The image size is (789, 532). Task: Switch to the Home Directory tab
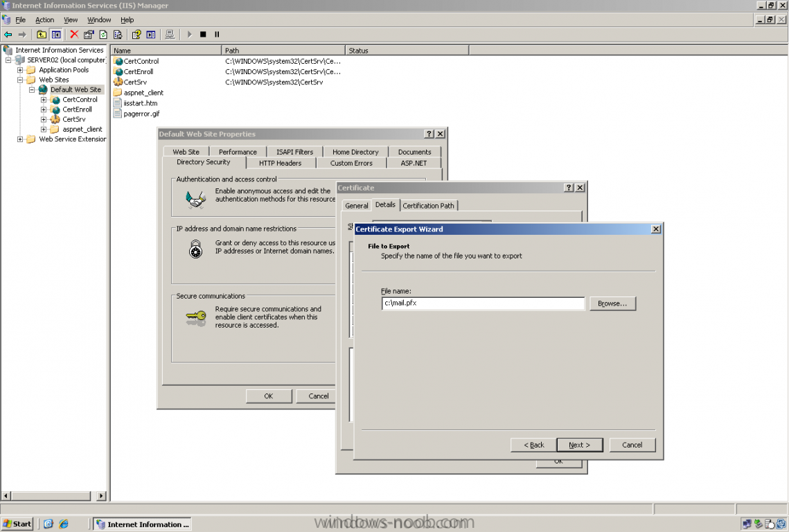pos(355,152)
